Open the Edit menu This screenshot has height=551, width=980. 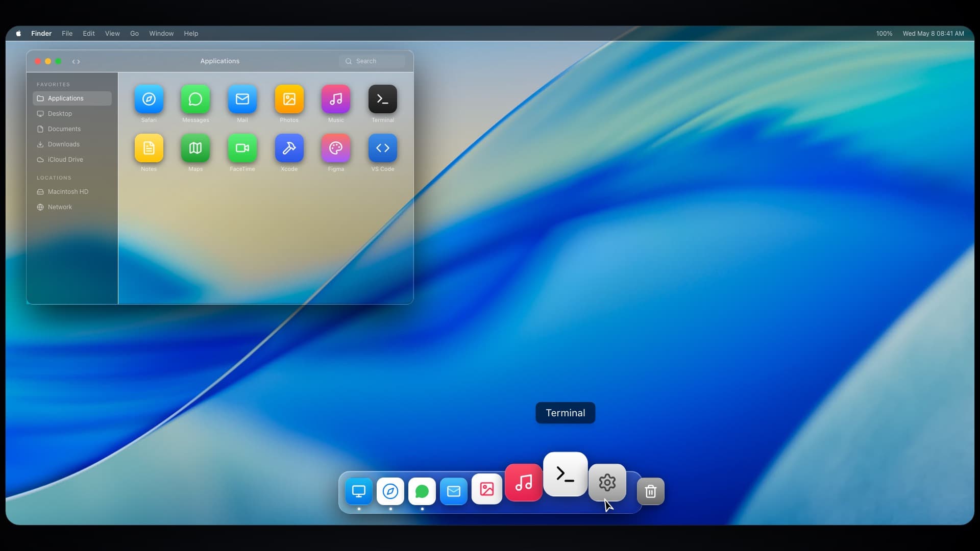[89, 34]
